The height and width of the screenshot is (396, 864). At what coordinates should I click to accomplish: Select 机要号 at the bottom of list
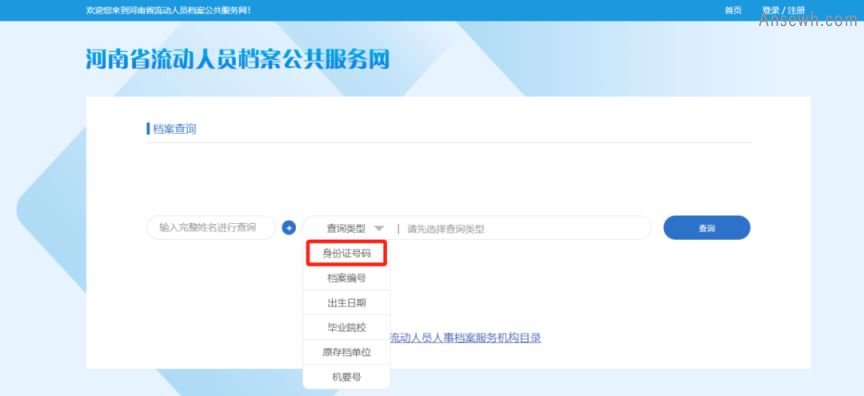point(347,377)
